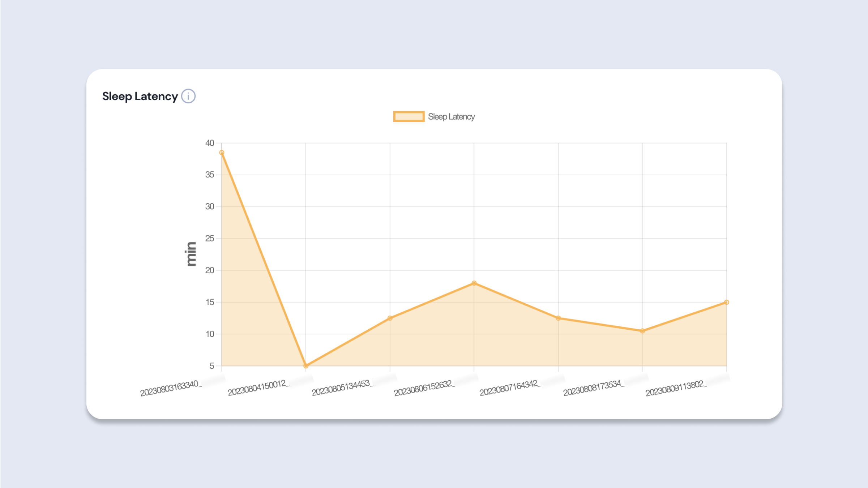This screenshot has height=488, width=868.
Task: Select data point for 20230806152632
Action: [x=474, y=283]
